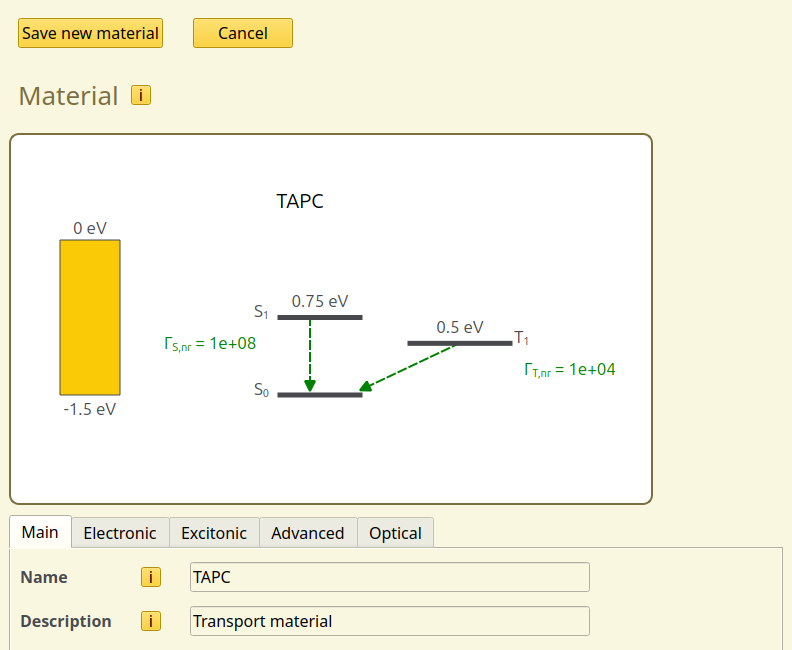Click the Description field with Transport material
This screenshot has height=650, width=792.
[x=389, y=621]
